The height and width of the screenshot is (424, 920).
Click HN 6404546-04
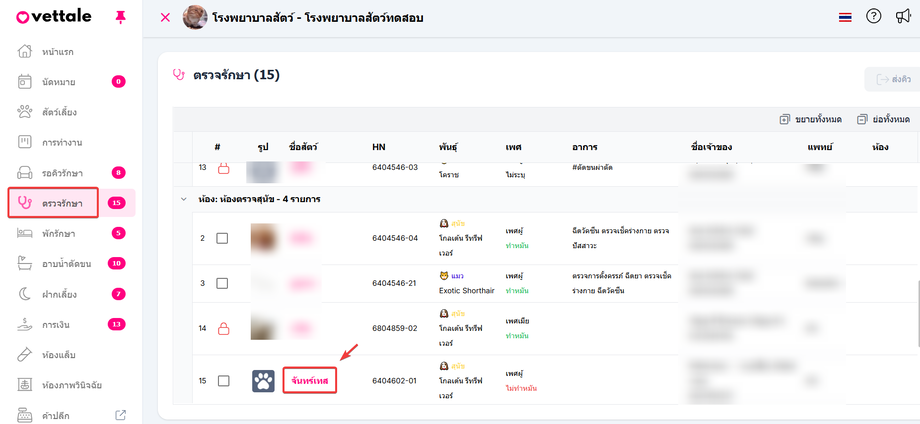click(395, 239)
